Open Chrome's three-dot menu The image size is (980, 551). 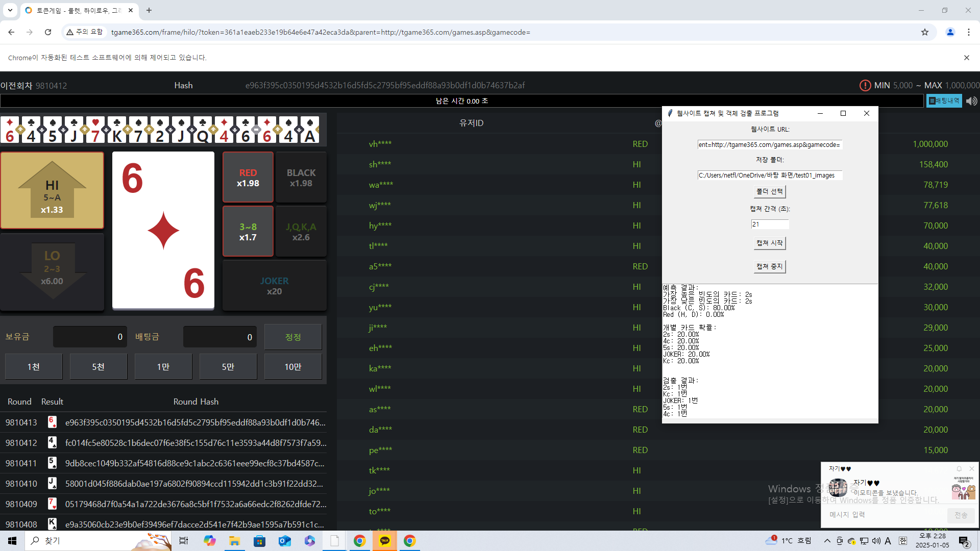click(x=968, y=32)
